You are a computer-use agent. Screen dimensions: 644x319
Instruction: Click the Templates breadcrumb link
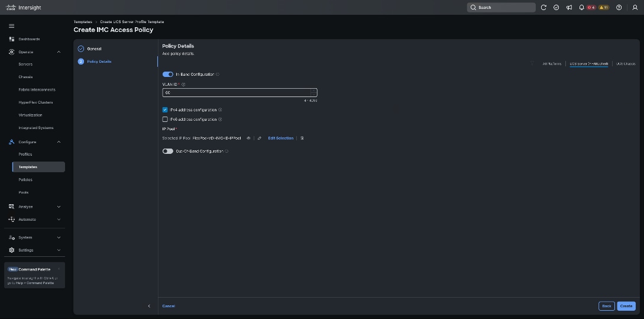click(x=83, y=22)
